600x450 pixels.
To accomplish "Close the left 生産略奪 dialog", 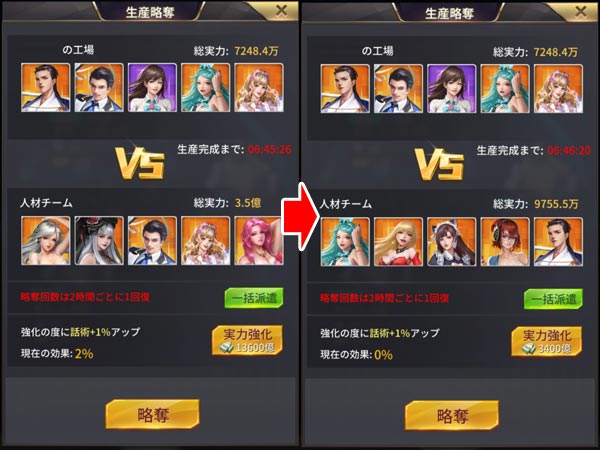I will (281, 11).
